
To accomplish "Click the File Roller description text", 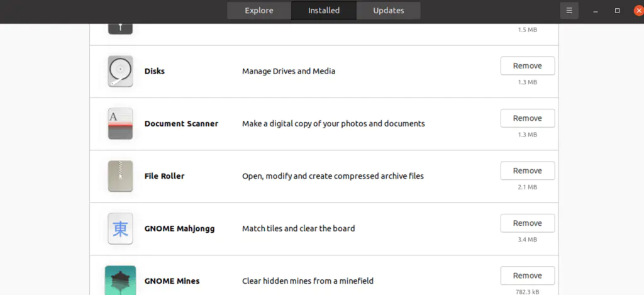I will [333, 176].
